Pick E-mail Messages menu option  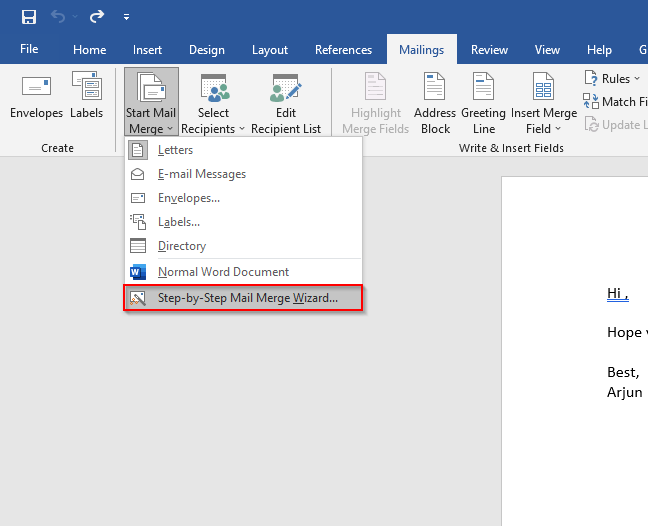(201, 174)
